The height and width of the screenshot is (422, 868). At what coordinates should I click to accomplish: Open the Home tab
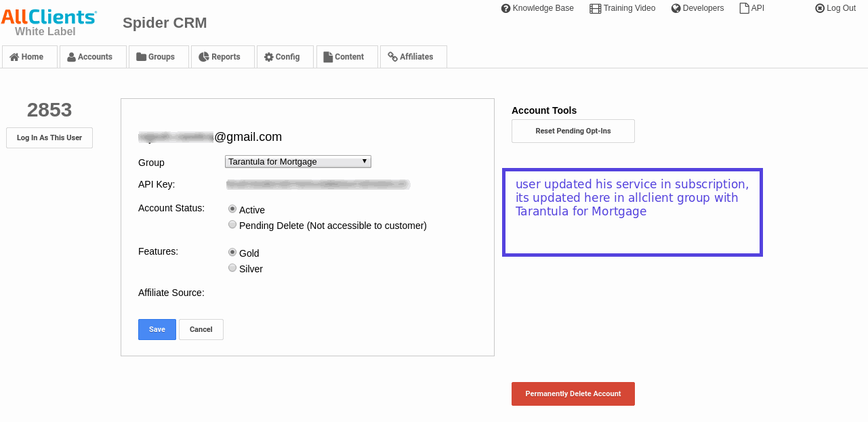click(29, 57)
